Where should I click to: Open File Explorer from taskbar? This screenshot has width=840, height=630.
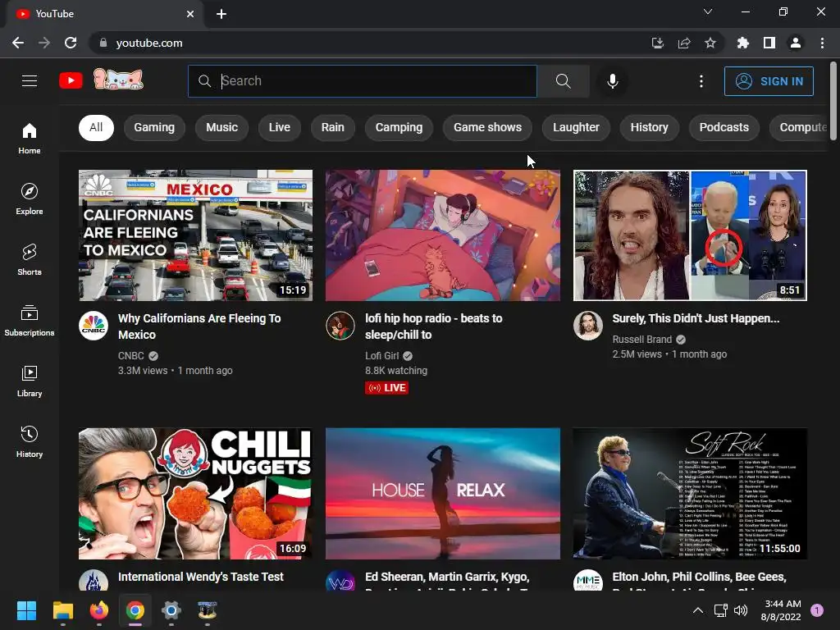62,610
